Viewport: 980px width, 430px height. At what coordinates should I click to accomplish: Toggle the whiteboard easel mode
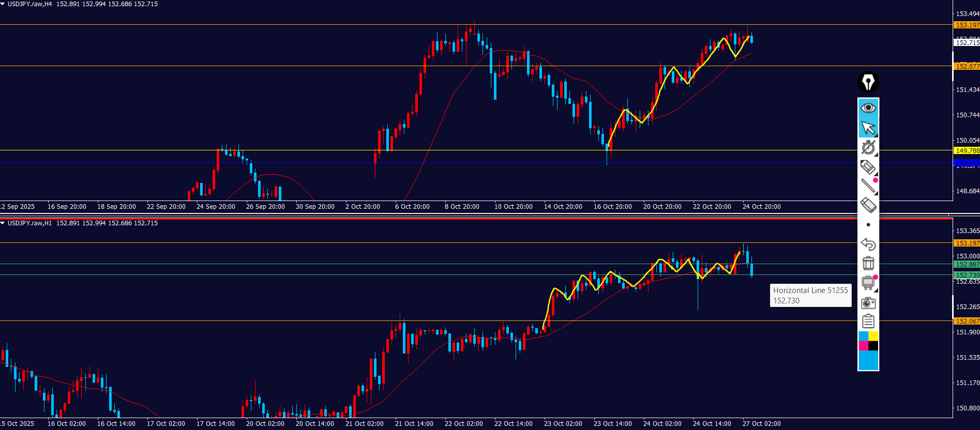[x=868, y=283]
